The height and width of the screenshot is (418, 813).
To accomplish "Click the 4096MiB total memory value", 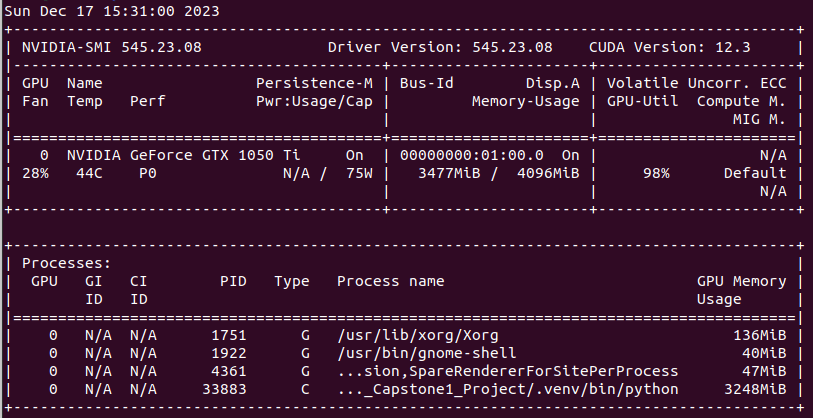I will [548, 173].
